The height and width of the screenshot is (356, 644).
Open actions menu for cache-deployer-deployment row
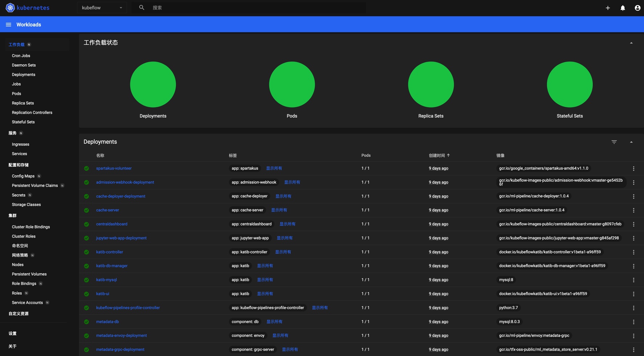(633, 197)
